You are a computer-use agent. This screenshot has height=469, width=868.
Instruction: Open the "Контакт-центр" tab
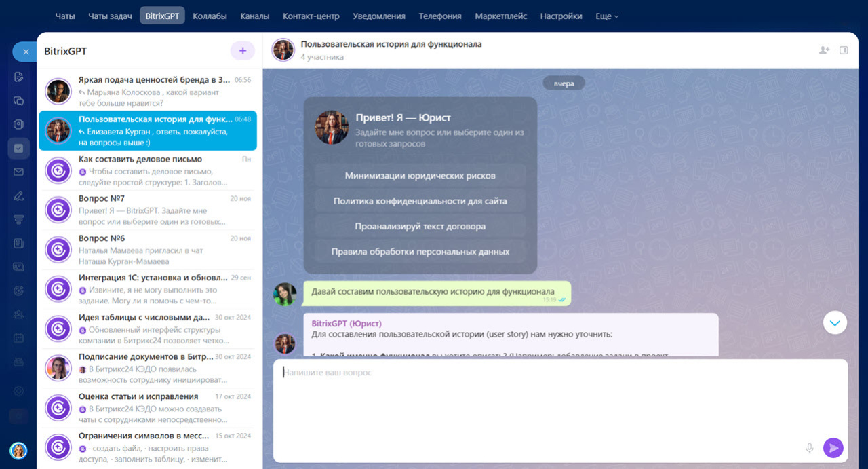coord(311,16)
